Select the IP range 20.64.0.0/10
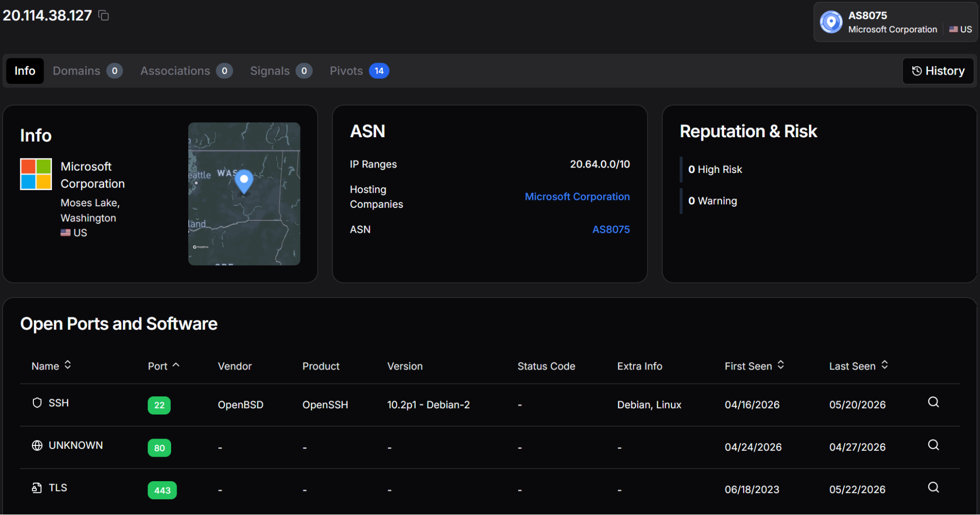Viewport: 980px width, 515px height. 600,164
